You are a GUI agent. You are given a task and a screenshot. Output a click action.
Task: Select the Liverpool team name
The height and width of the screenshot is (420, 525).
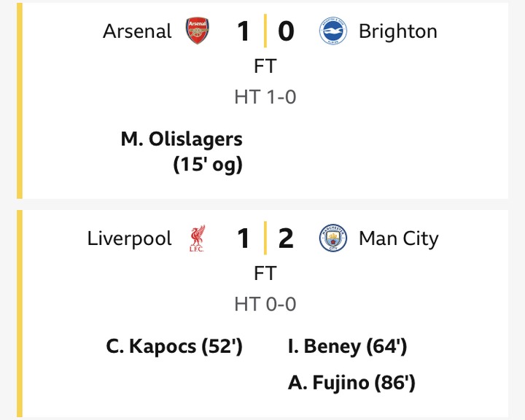tap(129, 238)
